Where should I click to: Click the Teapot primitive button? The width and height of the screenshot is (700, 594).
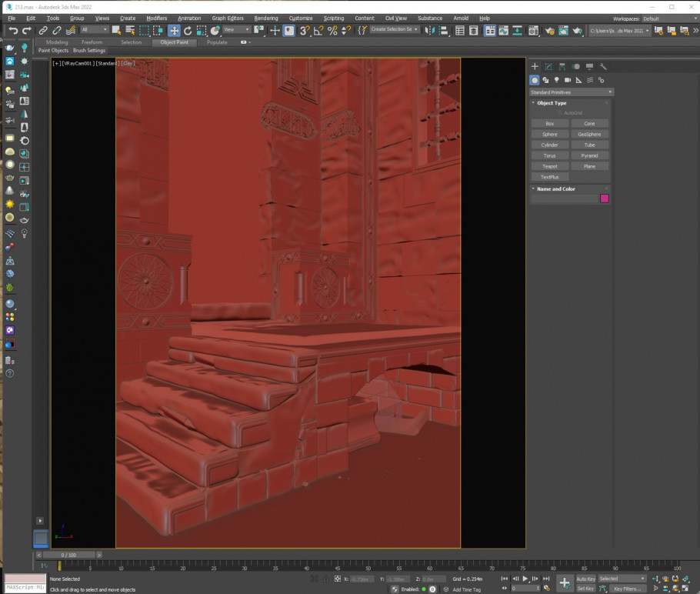[550, 167]
